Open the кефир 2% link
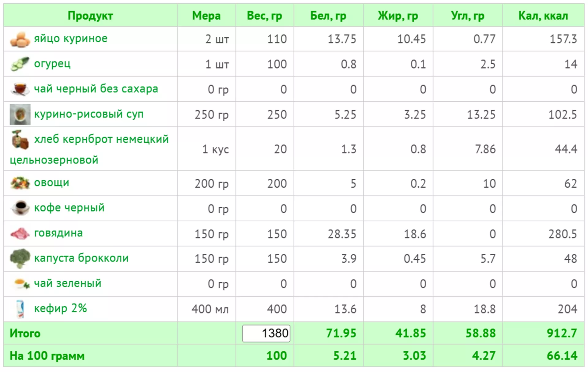The width and height of the screenshot is (588, 372). pyautogui.click(x=60, y=308)
